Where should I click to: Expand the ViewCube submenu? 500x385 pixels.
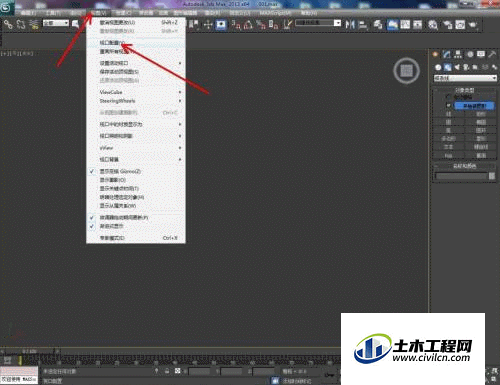coord(136,92)
